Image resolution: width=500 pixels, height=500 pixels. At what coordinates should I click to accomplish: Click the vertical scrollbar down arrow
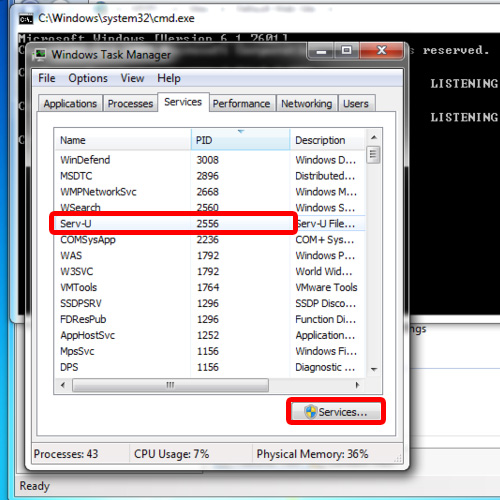point(374,369)
